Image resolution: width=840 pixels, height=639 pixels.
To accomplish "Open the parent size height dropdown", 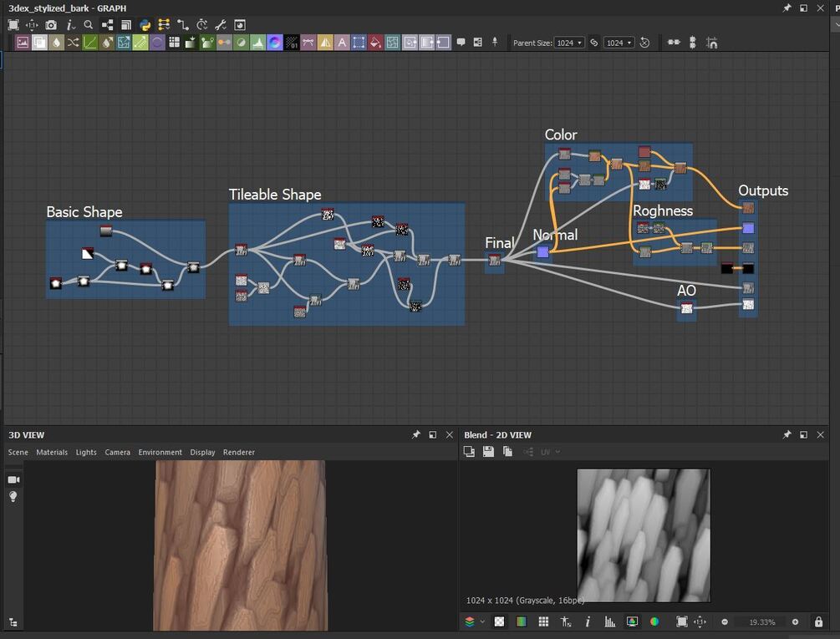I will pyautogui.click(x=619, y=43).
